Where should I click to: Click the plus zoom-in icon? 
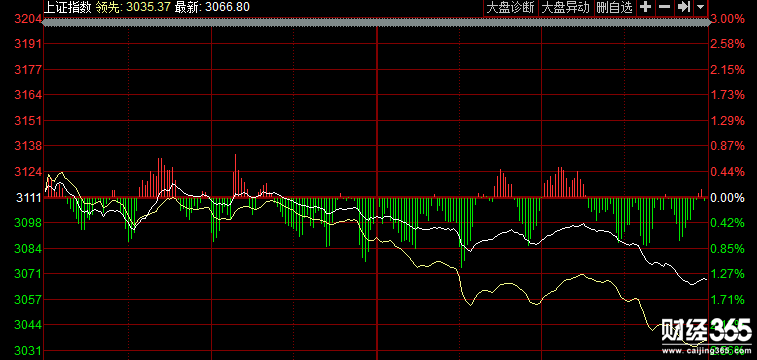tap(645, 7)
